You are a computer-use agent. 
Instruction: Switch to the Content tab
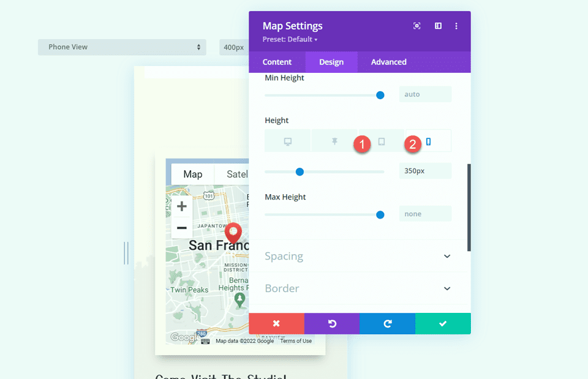(x=277, y=62)
